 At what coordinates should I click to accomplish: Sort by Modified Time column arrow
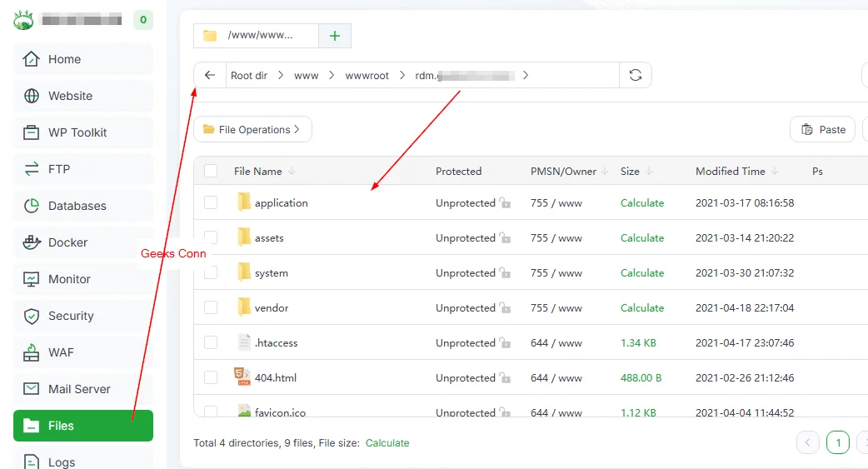point(775,171)
